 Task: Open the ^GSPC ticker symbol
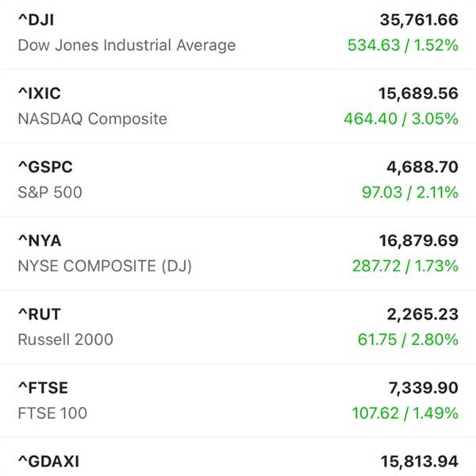tap(45, 167)
